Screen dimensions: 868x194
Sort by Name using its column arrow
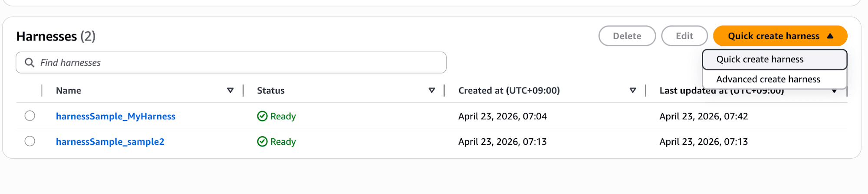[x=230, y=90]
